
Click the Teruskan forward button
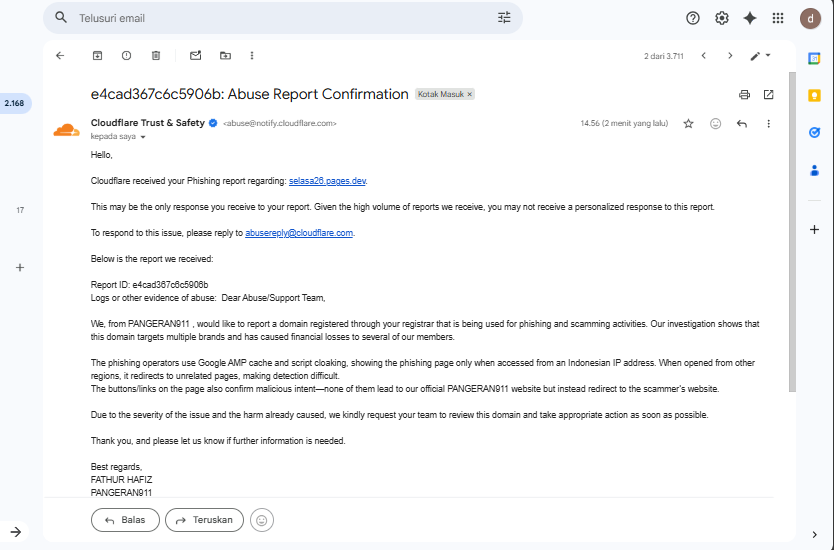[204, 520]
